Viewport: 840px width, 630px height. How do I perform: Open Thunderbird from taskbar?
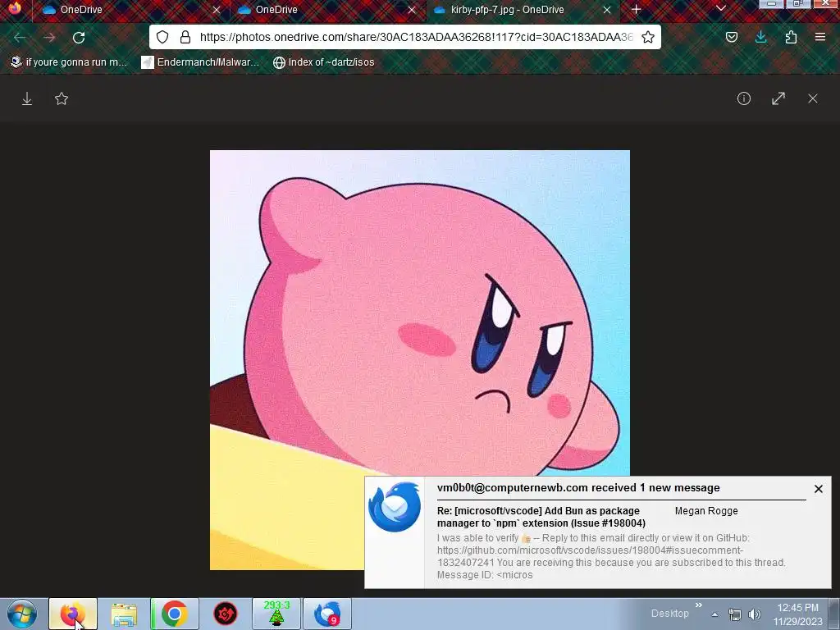[x=327, y=614]
